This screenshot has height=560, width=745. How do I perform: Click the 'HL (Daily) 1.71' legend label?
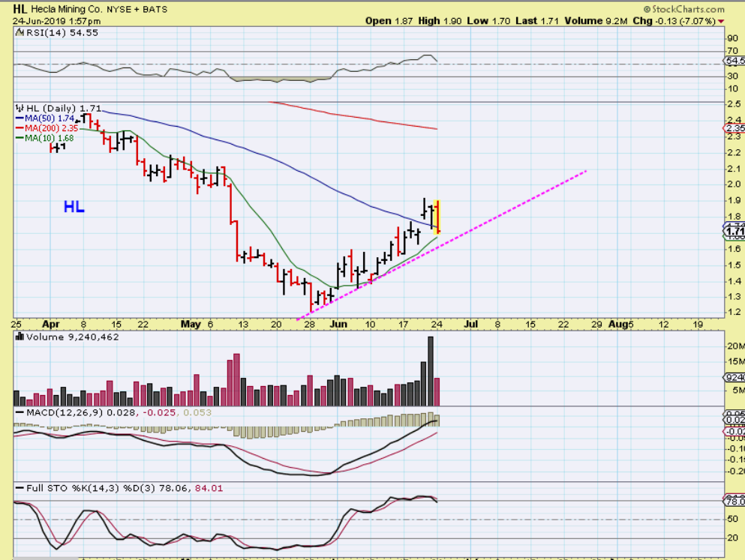[64, 109]
